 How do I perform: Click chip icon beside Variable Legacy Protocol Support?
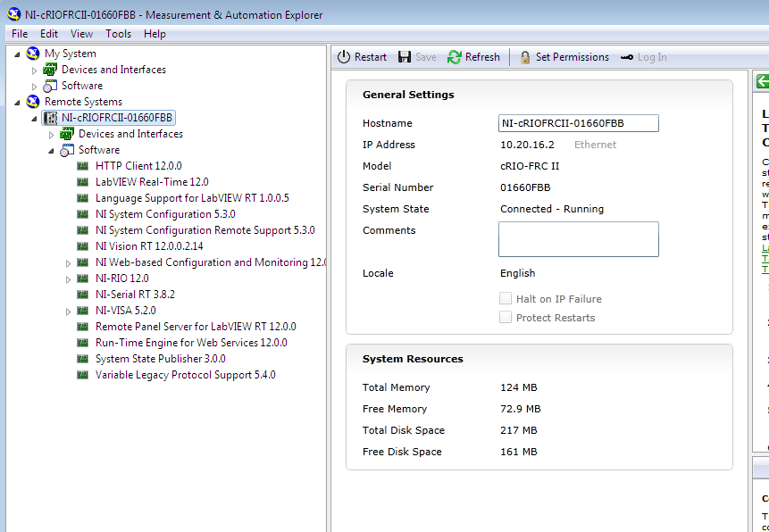[82, 375]
